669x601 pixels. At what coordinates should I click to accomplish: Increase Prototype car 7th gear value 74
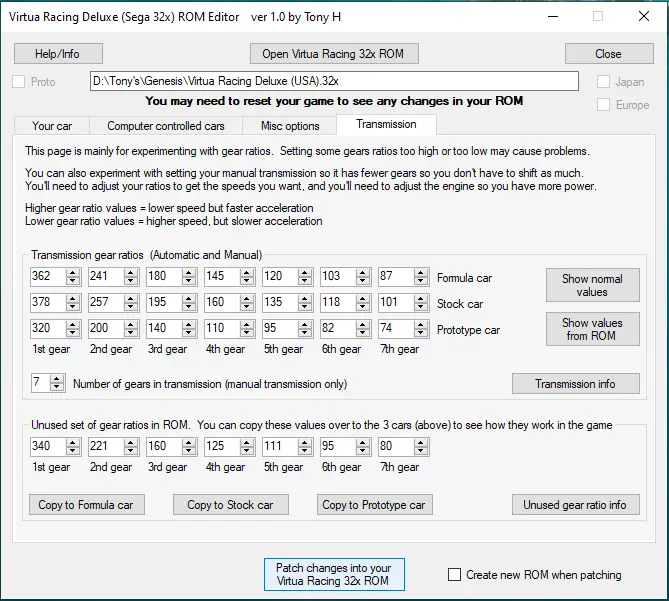(421, 325)
